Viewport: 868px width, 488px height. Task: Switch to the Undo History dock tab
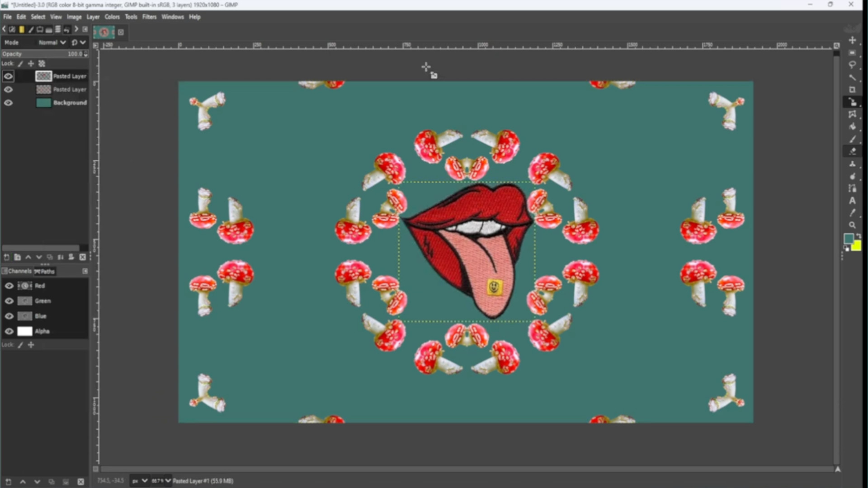67,29
